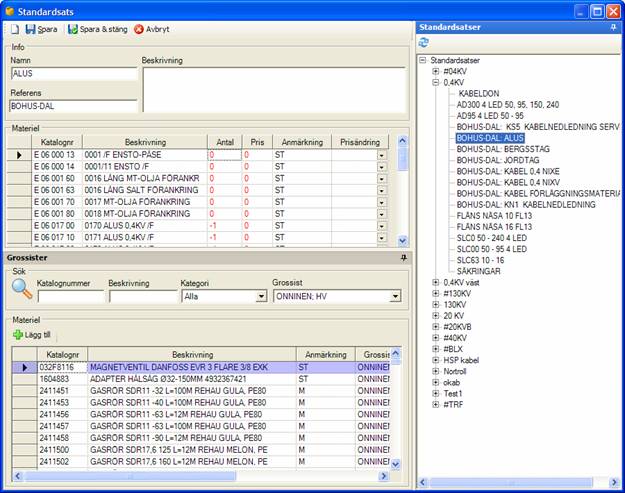This screenshot has height=493, width=625.
Task: Click lower grid horizontal scrollbar thumb
Action: 130,476
